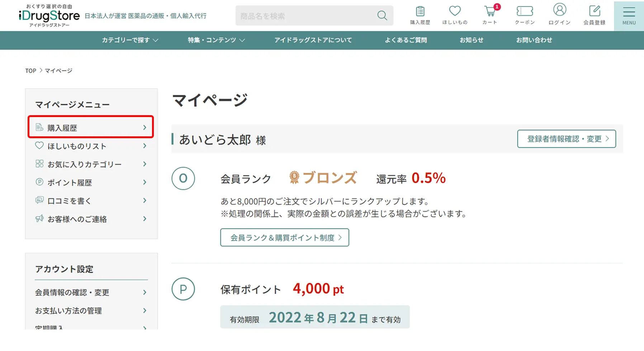Select 購入履歴 text in my page menu
Screen dimensions: 644x351
[62, 128]
